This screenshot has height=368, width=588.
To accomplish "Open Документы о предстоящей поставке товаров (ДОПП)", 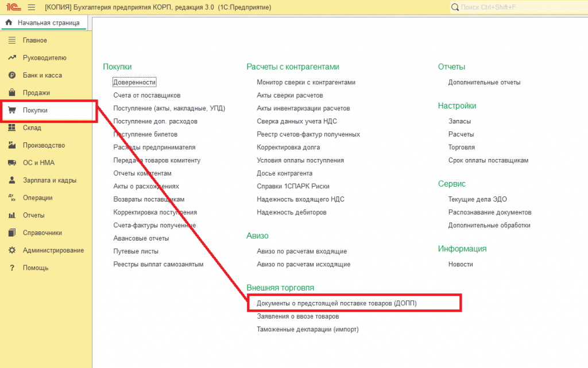I will click(x=336, y=303).
